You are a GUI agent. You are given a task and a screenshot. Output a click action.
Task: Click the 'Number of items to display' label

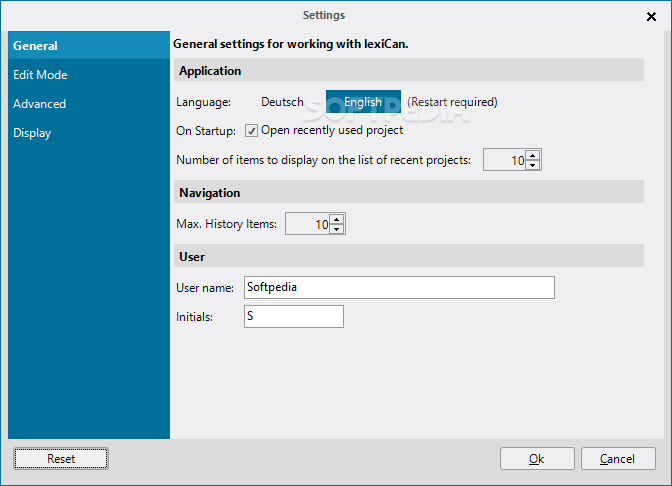(x=324, y=160)
